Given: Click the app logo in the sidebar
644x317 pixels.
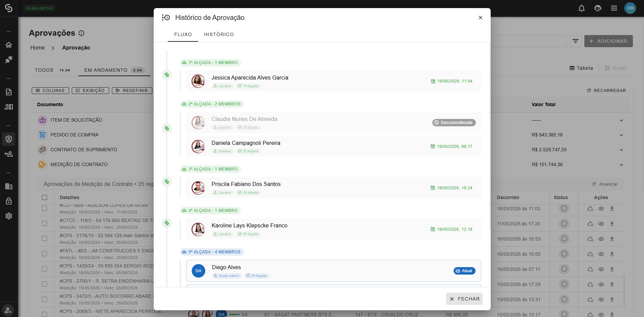Looking at the screenshot, I should pos(9,8).
